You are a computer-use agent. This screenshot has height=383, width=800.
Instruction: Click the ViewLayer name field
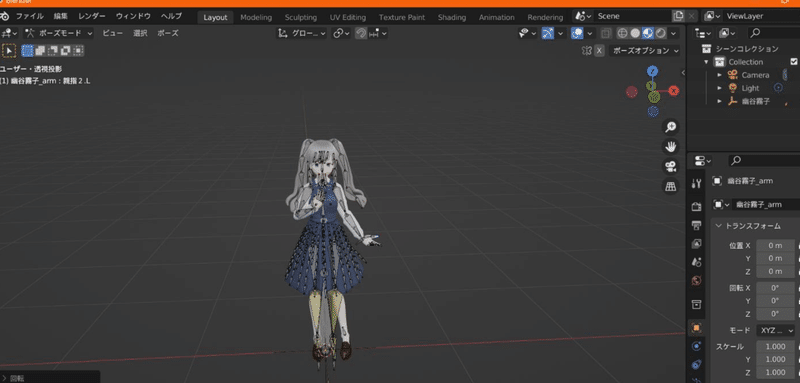point(762,16)
